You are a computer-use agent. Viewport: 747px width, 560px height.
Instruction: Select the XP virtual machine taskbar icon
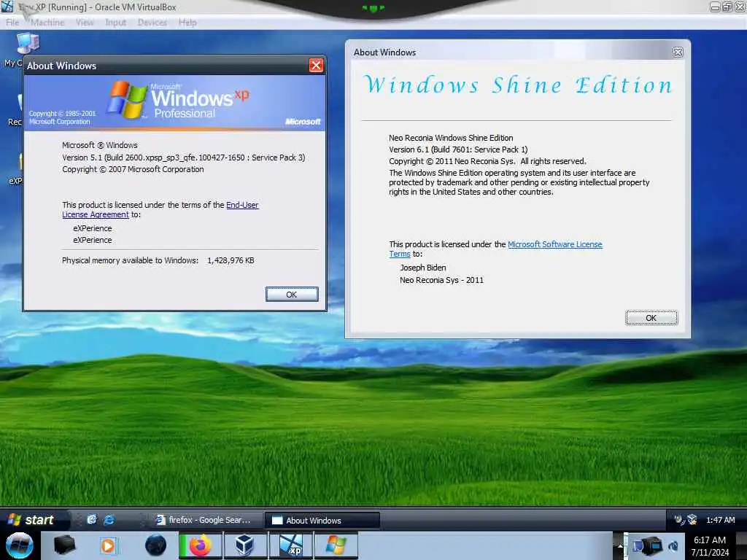[x=291, y=545]
